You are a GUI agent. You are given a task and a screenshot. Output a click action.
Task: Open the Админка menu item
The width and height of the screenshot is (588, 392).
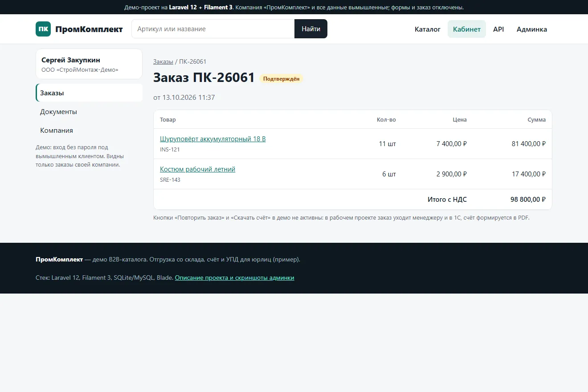(x=532, y=29)
